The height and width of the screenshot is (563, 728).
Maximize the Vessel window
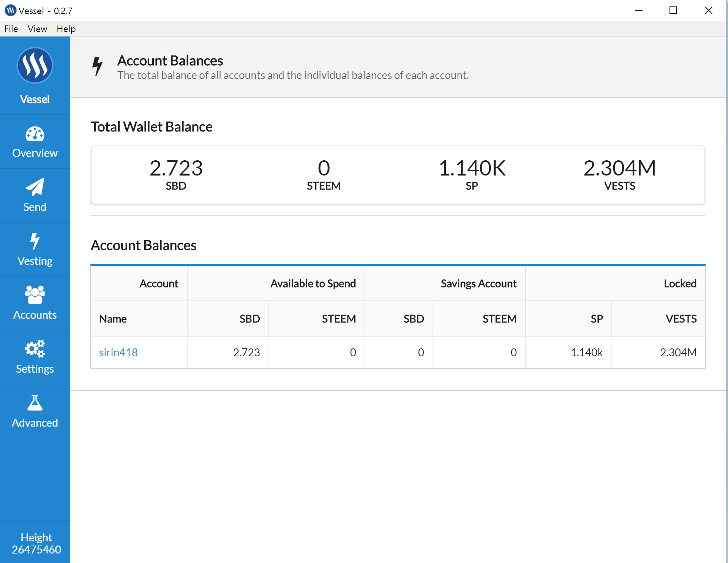coord(673,10)
